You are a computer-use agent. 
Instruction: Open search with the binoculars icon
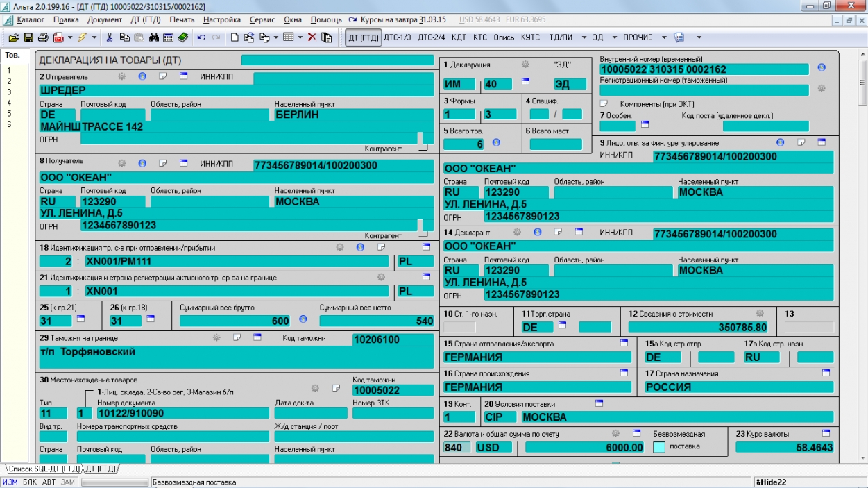pos(155,37)
